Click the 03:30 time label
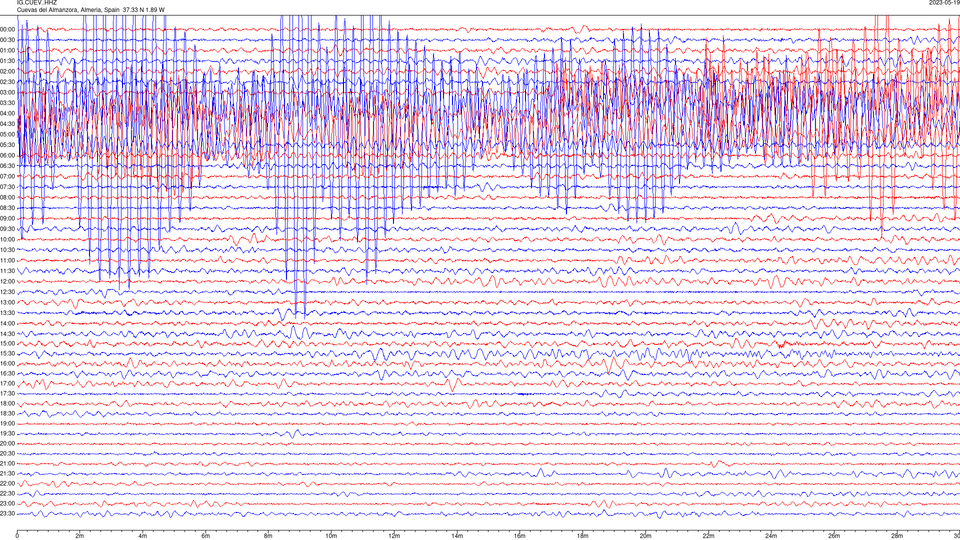Image resolution: width=960 pixels, height=540 pixels. coord(7,103)
